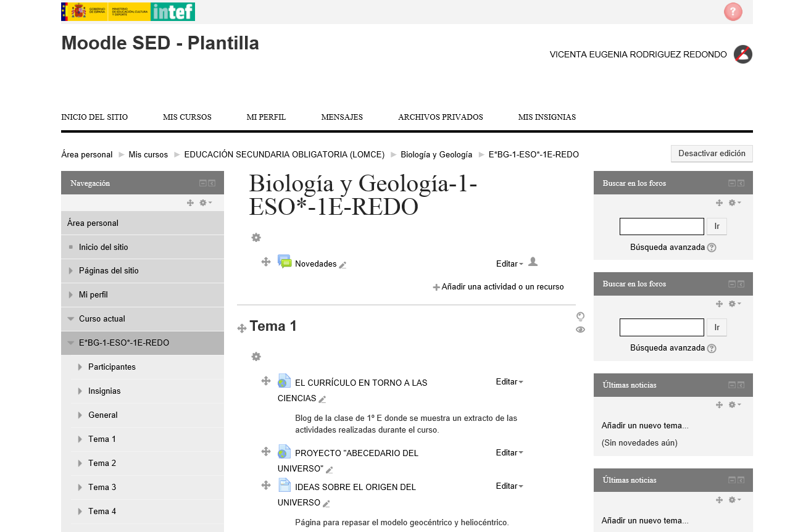Hide Tema 1 with the eye toggle
This screenshot has width=790, height=532.
580,330
